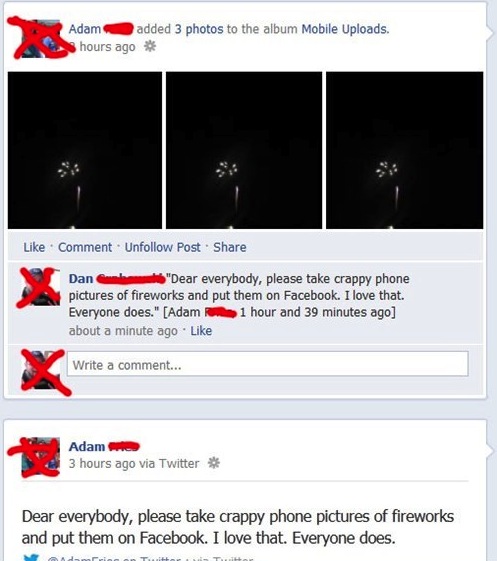Like Dan's comment
The width and height of the screenshot is (497, 561).
pyautogui.click(x=201, y=331)
